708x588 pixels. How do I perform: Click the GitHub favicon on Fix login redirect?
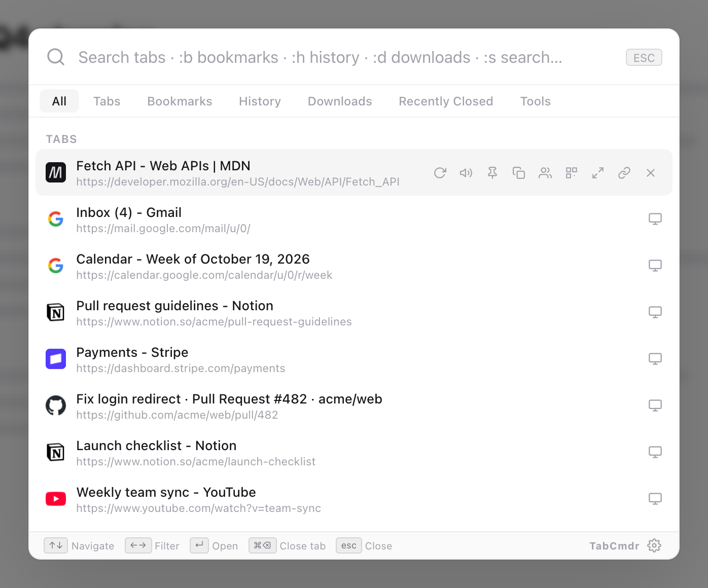point(56,406)
